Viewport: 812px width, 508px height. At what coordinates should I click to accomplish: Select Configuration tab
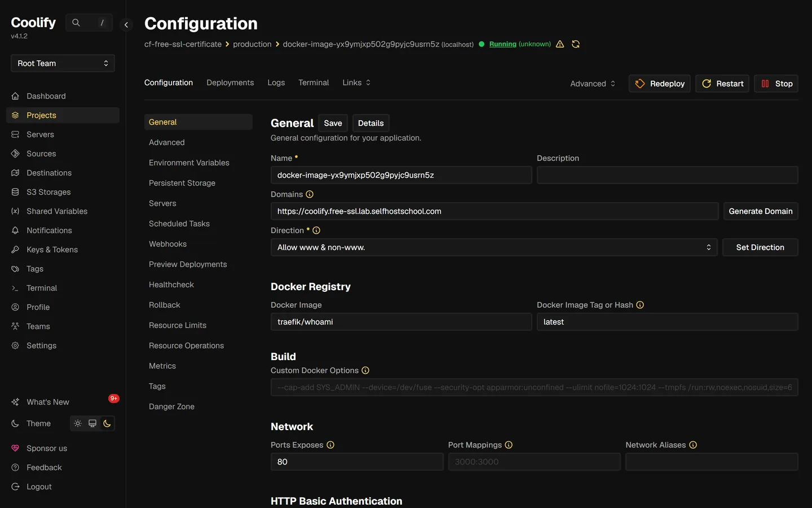(169, 82)
